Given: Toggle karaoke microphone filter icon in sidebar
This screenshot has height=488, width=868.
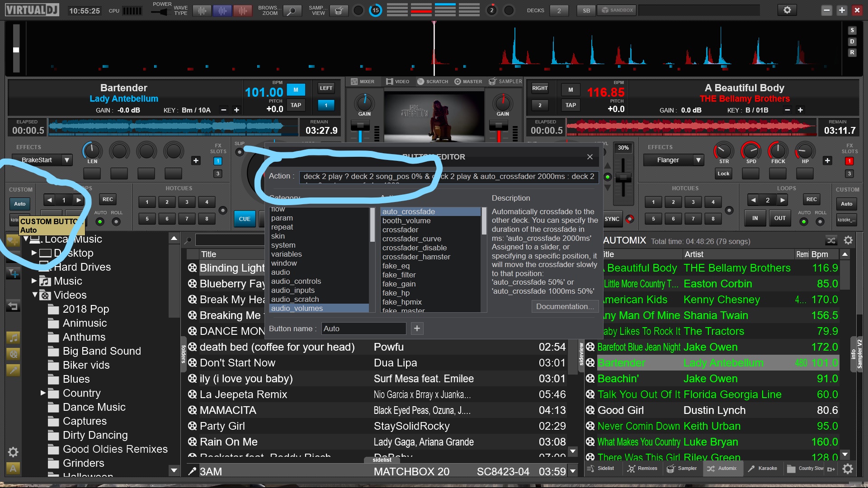Looking at the screenshot, I should [x=13, y=370].
